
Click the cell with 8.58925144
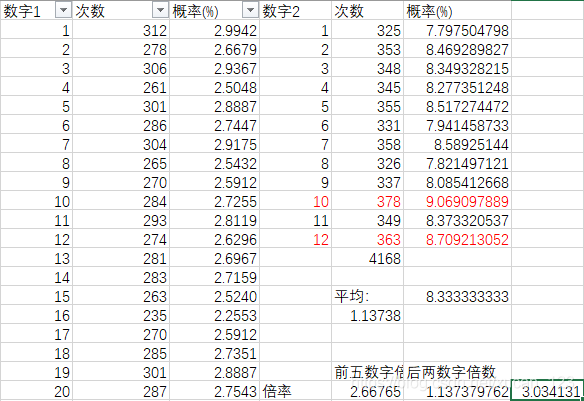coord(457,144)
